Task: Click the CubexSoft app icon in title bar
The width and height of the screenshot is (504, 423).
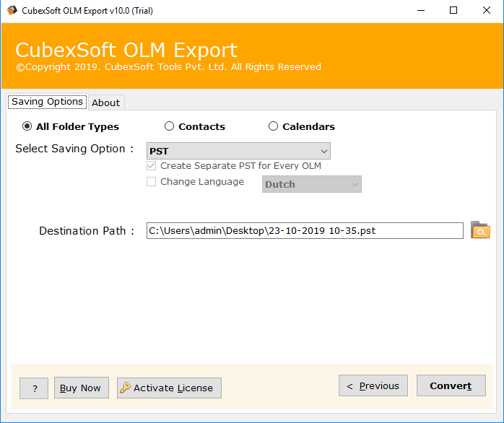Action: (12, 11)
